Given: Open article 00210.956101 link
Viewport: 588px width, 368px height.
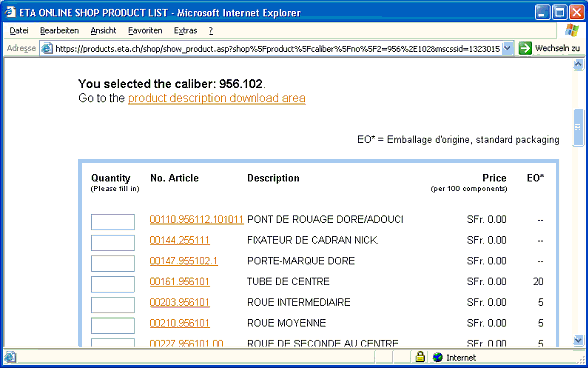Looking at the screenshot, I should click(180, 323).
